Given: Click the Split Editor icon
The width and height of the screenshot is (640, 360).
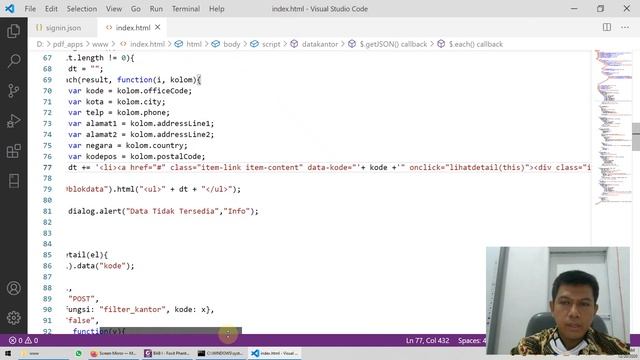Looking at the screenshot, I should 607,27.
